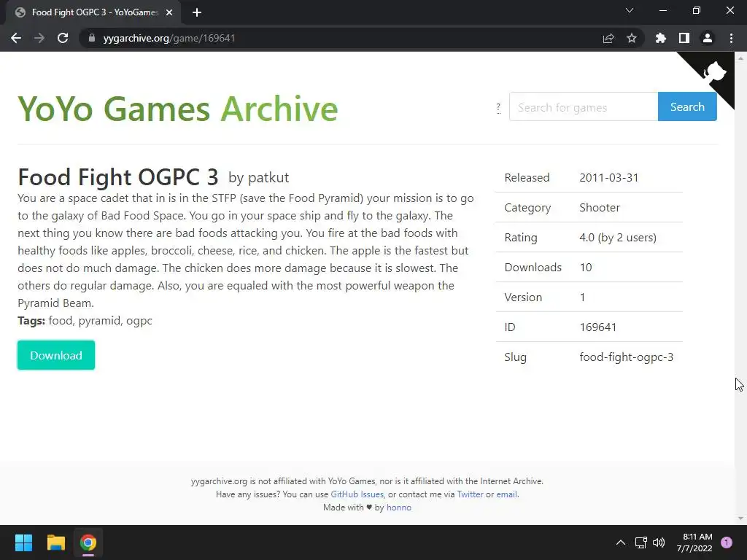Click the blue Search button
747x560 pixels.
[x=687, y=107]
